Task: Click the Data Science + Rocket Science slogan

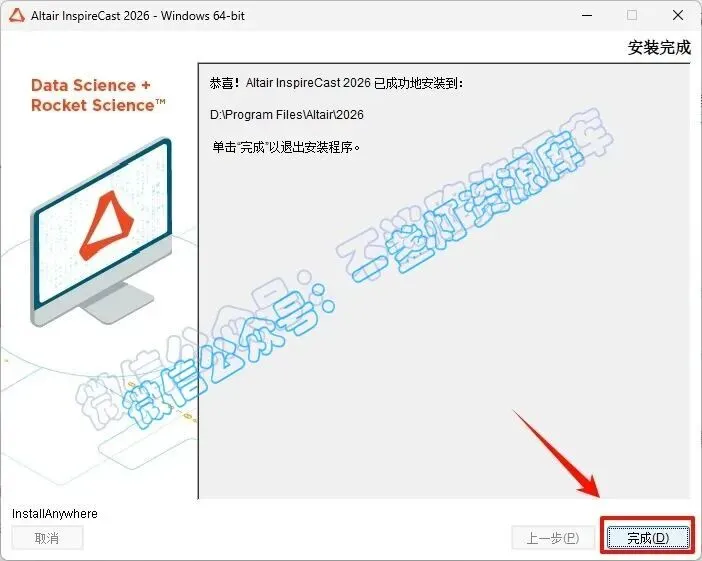Action: click(x=98, y=95)
